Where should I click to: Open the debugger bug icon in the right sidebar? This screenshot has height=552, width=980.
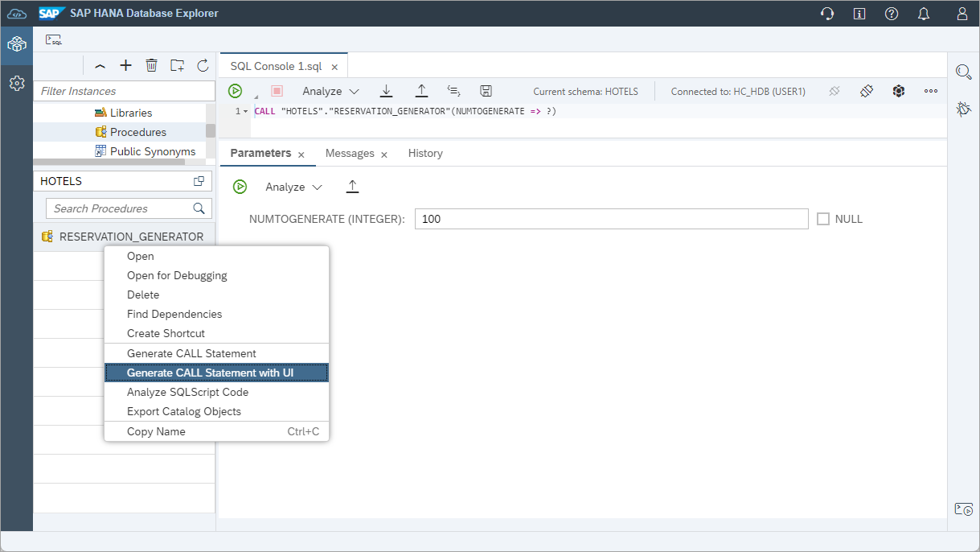pos(963,109)
